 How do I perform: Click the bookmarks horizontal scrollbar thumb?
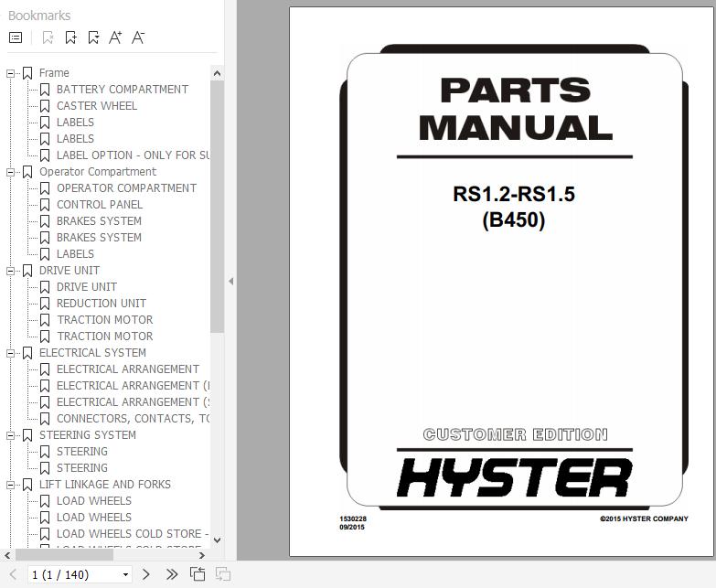64,556
